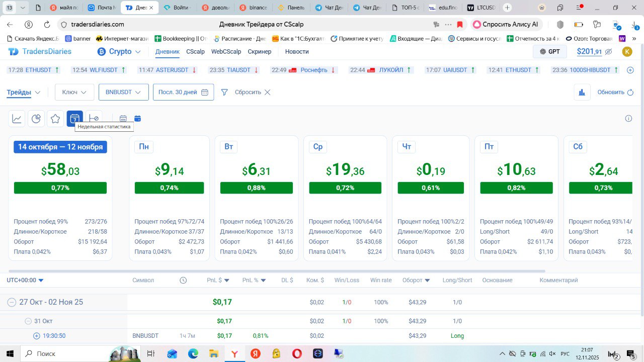Switch to the pie chart view
644x362 pixels.
[36, 119]
